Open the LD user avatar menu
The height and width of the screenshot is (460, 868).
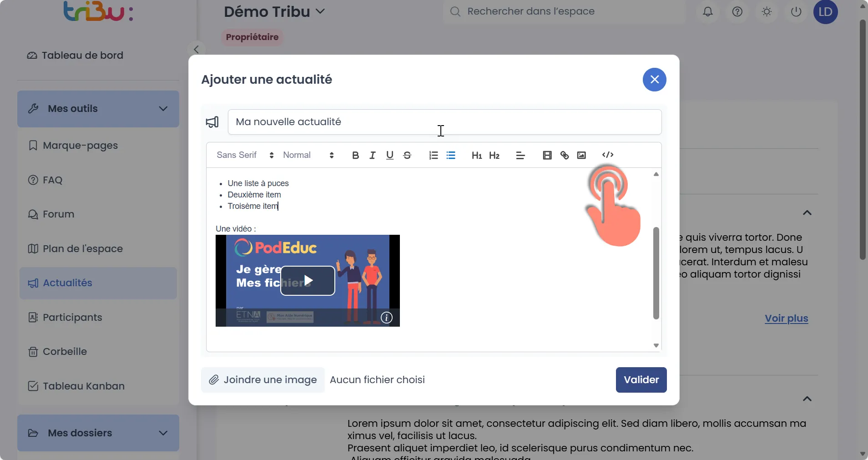tap(826, 12)
